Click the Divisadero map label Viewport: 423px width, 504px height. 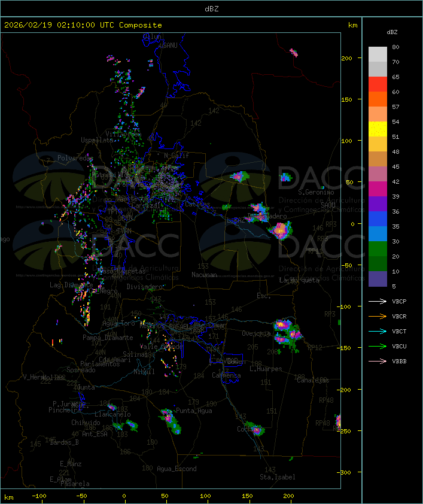coord(145,286)
